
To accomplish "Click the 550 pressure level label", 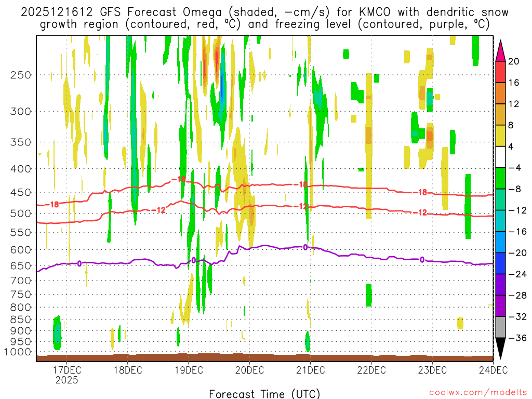I will tap(20, 232).
